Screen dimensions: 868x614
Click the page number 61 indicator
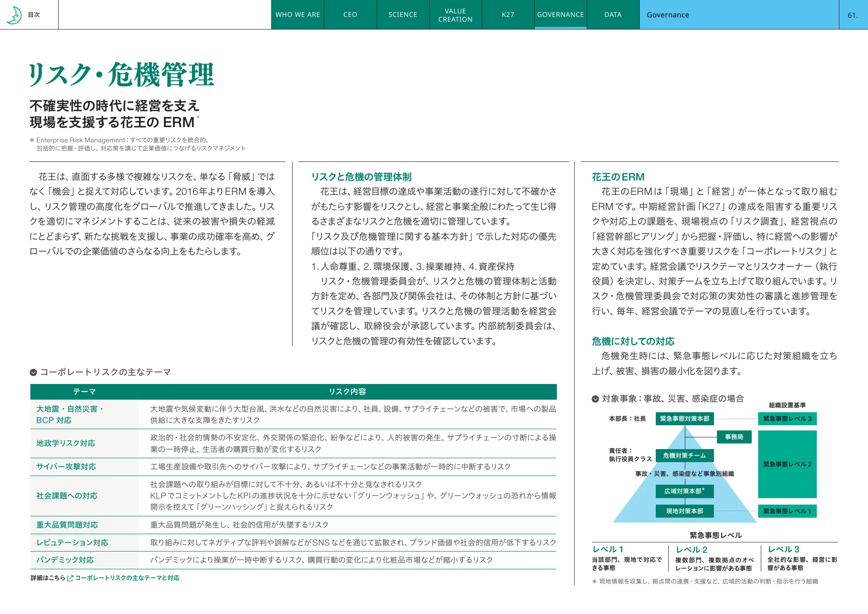click(852, 15)
